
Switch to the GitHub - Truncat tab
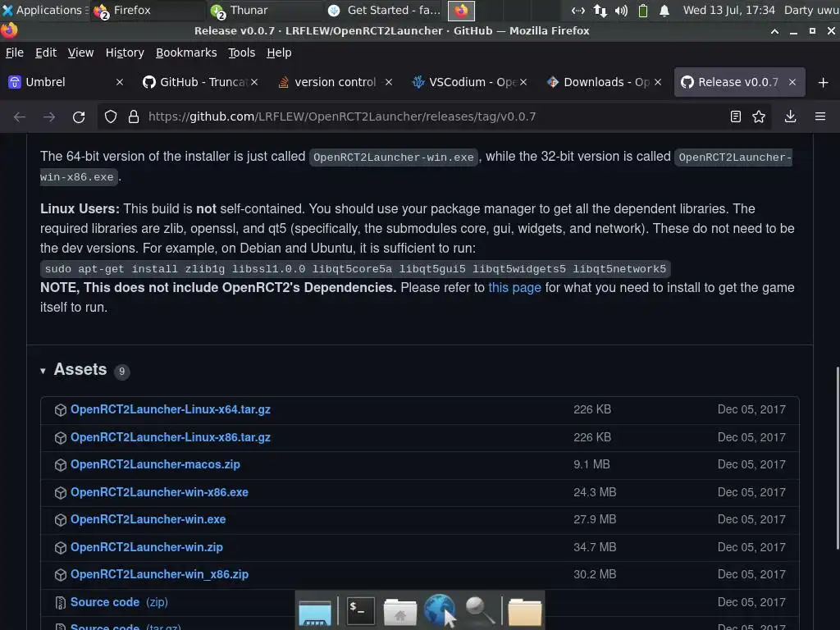201,82
